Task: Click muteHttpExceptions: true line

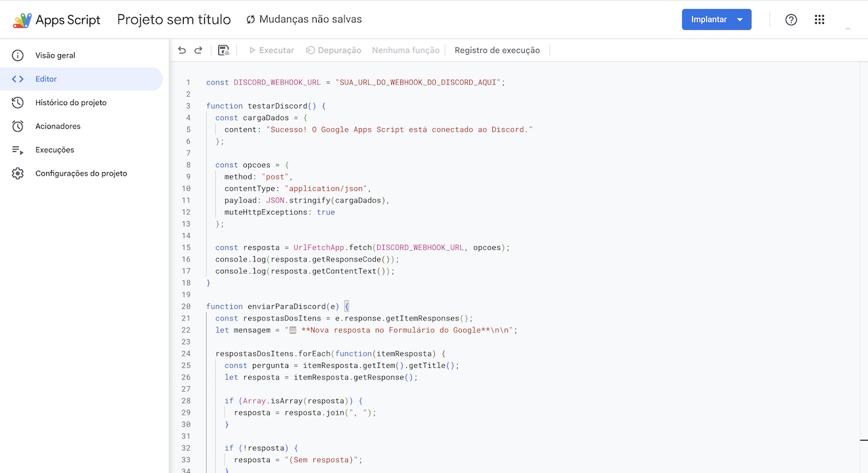Action: (279, 212)
